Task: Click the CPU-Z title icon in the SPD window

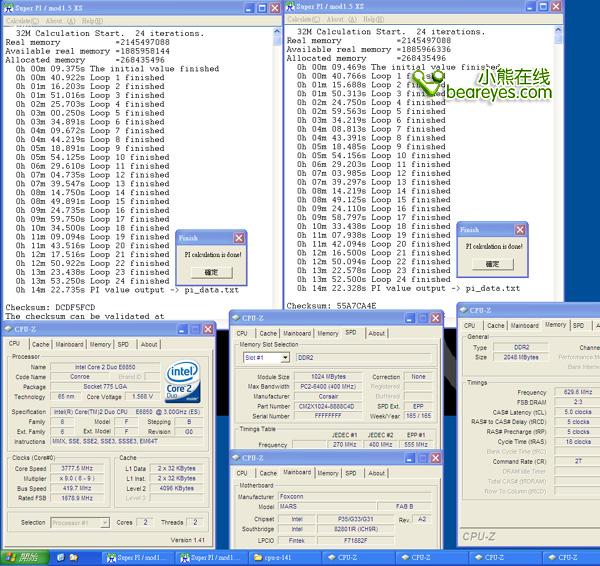Action: [236, 318]
